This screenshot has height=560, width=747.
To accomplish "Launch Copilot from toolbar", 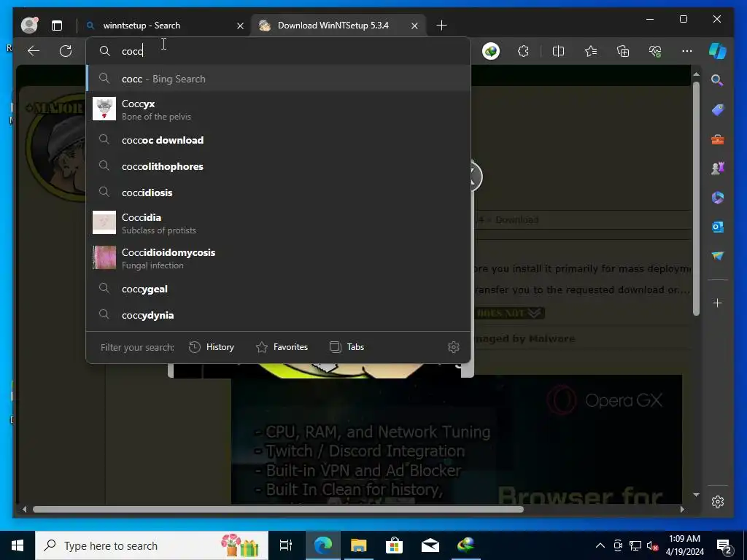I will click(718, 51).
